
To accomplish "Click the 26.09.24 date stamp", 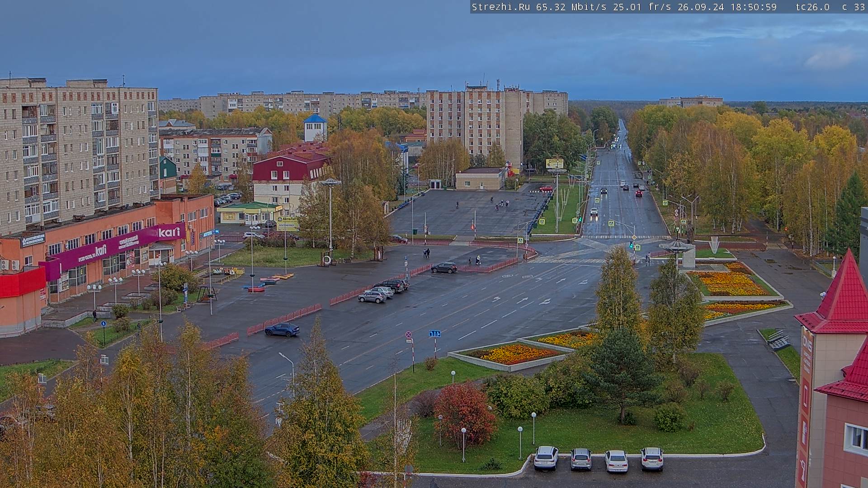I will (x=700, y=7).
